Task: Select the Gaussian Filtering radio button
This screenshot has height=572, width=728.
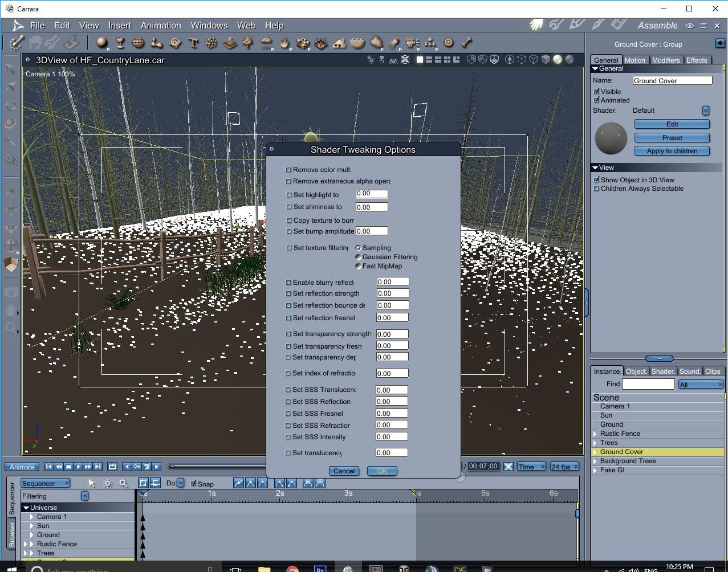Action: click(358, 257)
